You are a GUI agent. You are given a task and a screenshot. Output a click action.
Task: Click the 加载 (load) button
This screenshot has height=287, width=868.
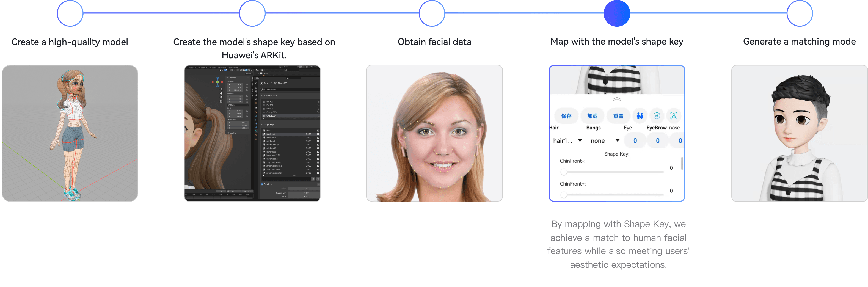(x=592, y=116)
